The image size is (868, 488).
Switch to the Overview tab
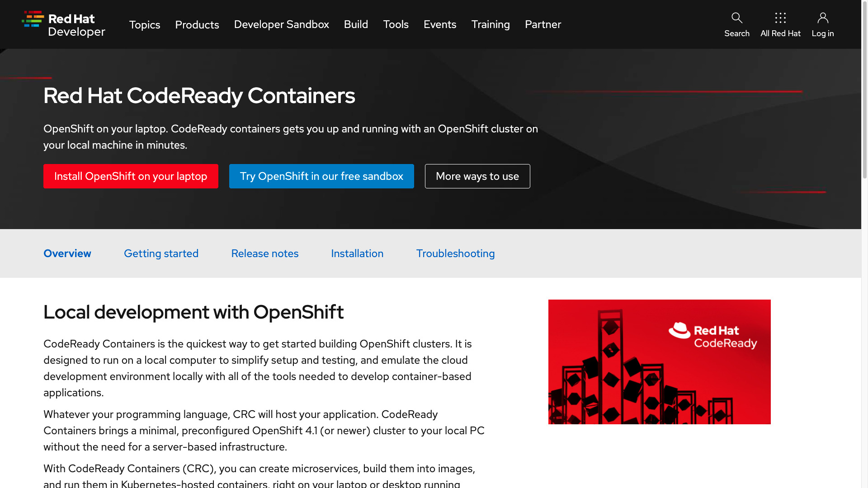[x=67, y=253]
